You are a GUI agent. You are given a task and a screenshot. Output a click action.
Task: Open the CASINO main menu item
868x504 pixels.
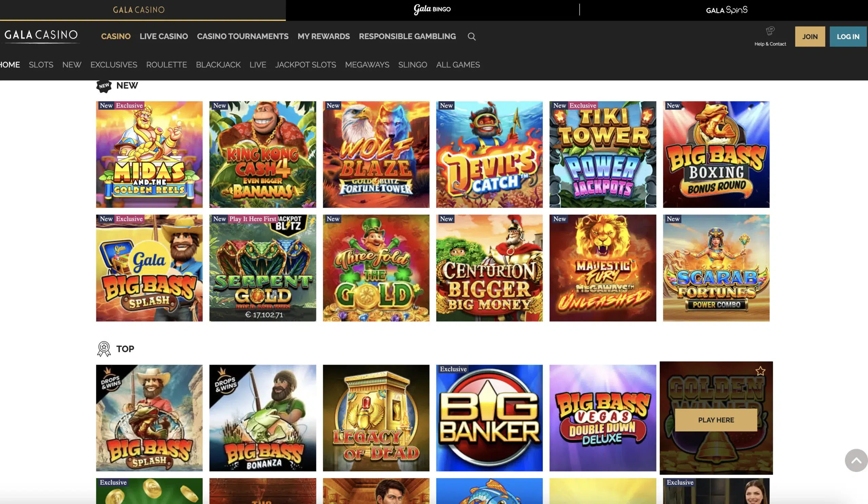click(116, 37)
